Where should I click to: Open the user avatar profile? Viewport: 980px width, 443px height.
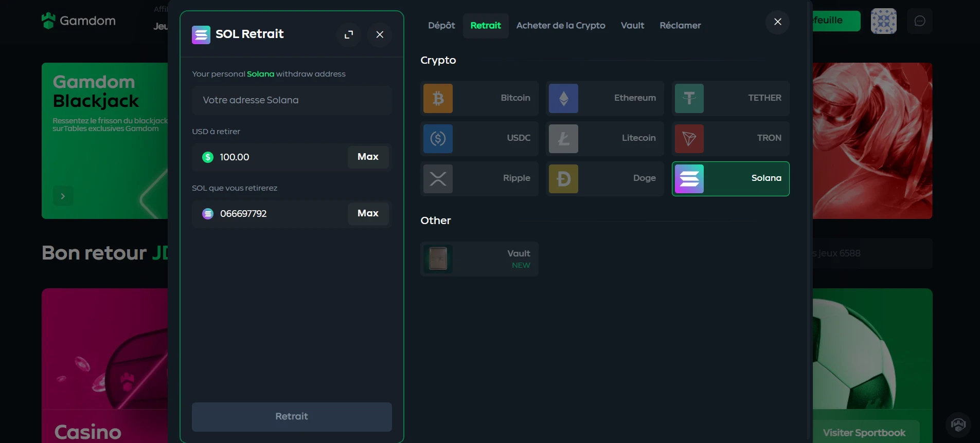click(x=883, y=21)
